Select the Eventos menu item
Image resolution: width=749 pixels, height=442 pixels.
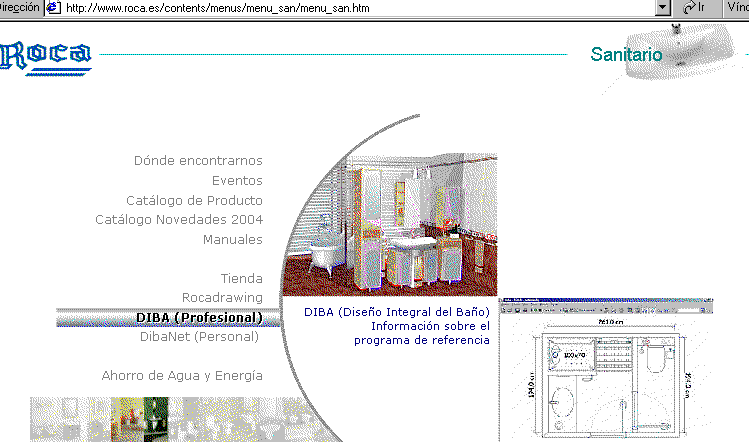[x=237, y=181]
